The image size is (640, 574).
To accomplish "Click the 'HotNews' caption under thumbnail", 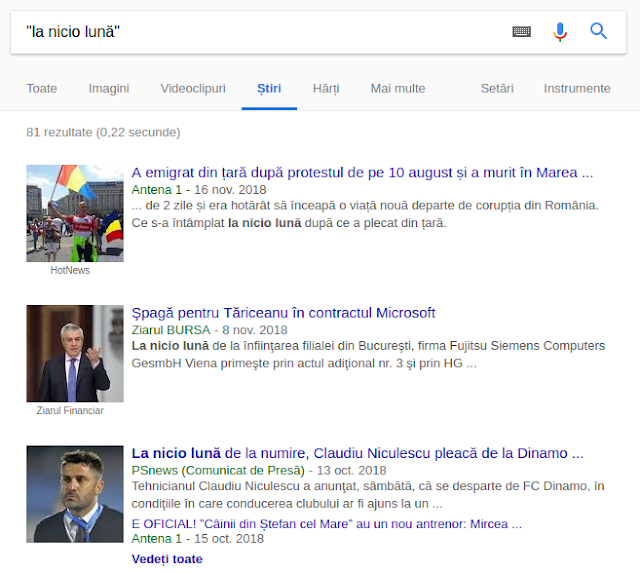I will click(70, 270).
